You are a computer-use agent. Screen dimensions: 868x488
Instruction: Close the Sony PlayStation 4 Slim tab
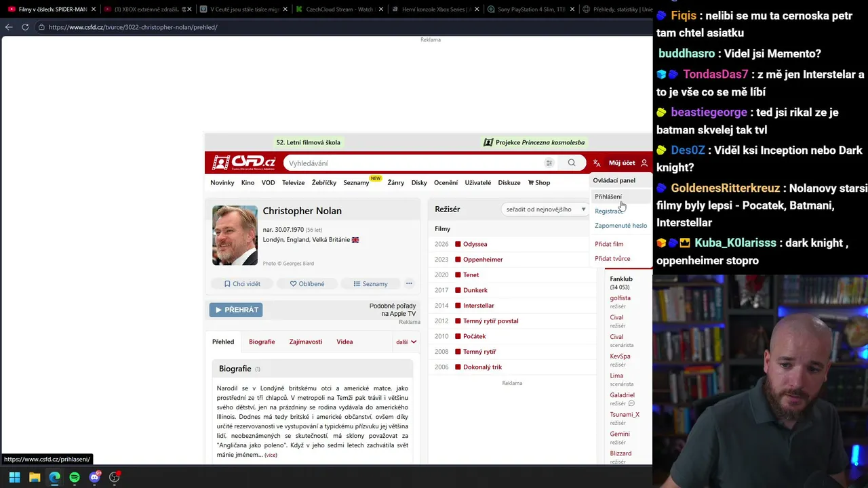coord(572,9)
